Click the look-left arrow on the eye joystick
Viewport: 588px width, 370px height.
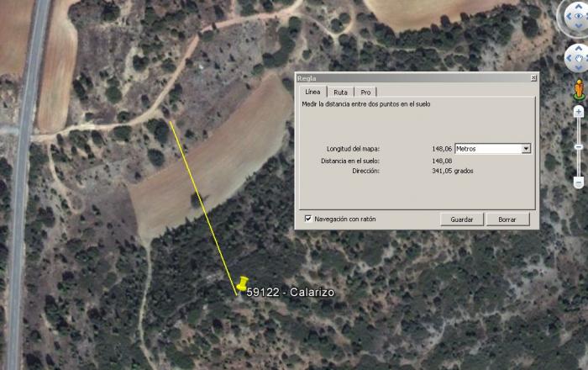(569, 16)
